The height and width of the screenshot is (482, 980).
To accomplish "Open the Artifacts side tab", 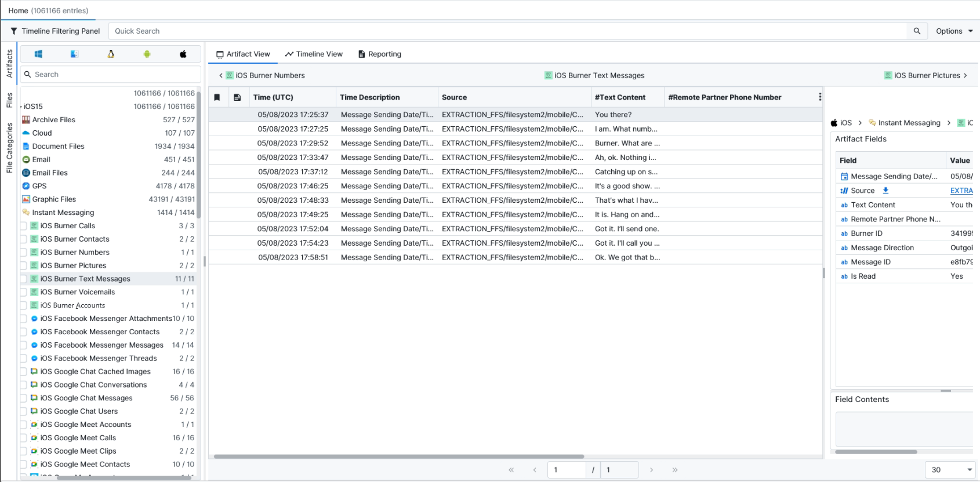I will [9, 64].
